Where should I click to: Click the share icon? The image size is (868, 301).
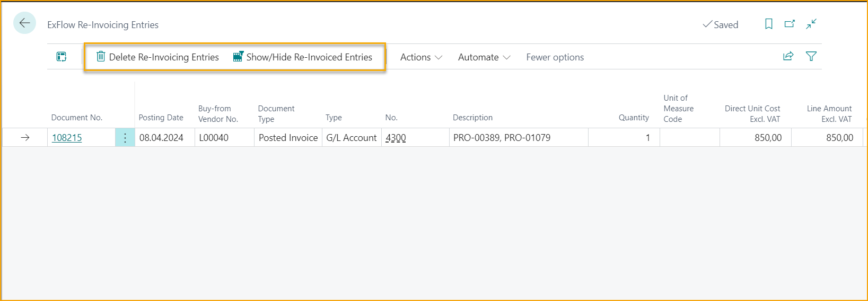[788, 56]
